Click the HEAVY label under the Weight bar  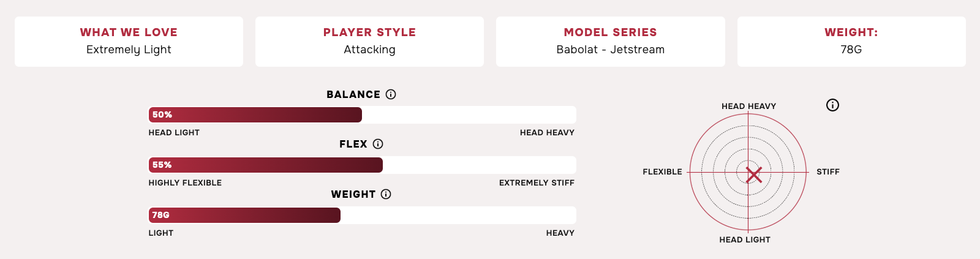(560, 233)
